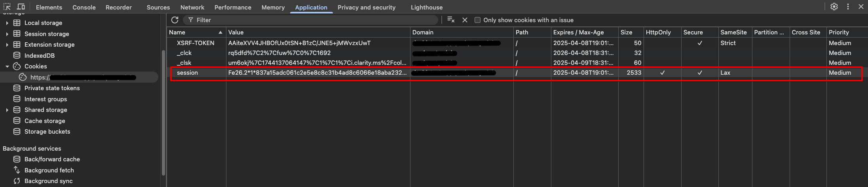Sort by Expires / Max-Age column header
This screenshot has width=868, height=187.
(x=585, y=32)
